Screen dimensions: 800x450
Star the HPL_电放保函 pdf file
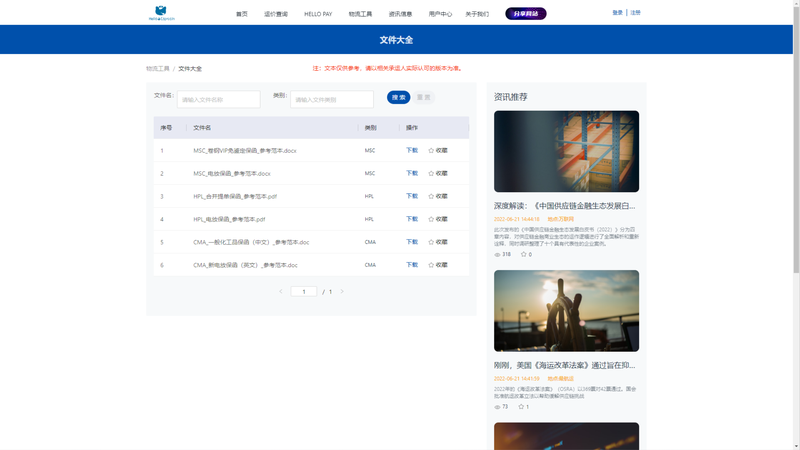click(431, 219)
